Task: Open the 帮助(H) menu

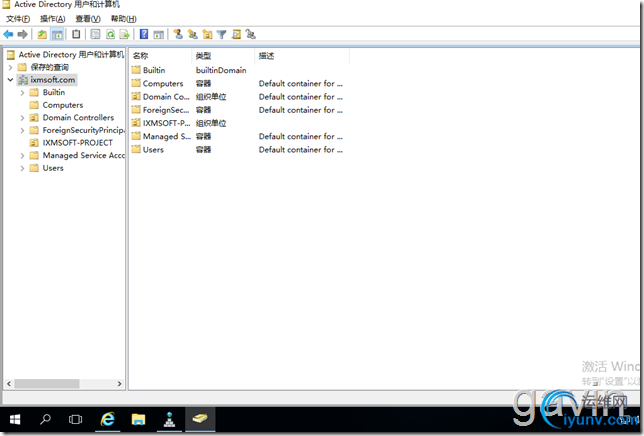Action: [123, 19]
